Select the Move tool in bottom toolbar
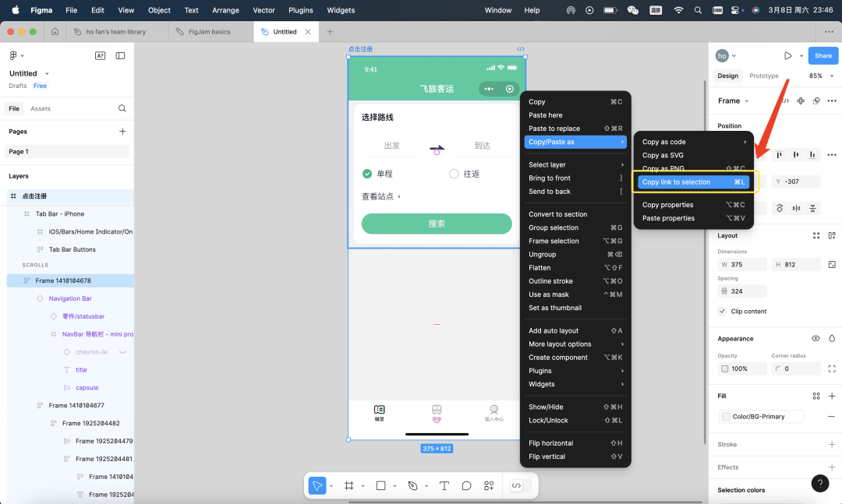This screenshot has height=504, width=842. click(317, 485)
